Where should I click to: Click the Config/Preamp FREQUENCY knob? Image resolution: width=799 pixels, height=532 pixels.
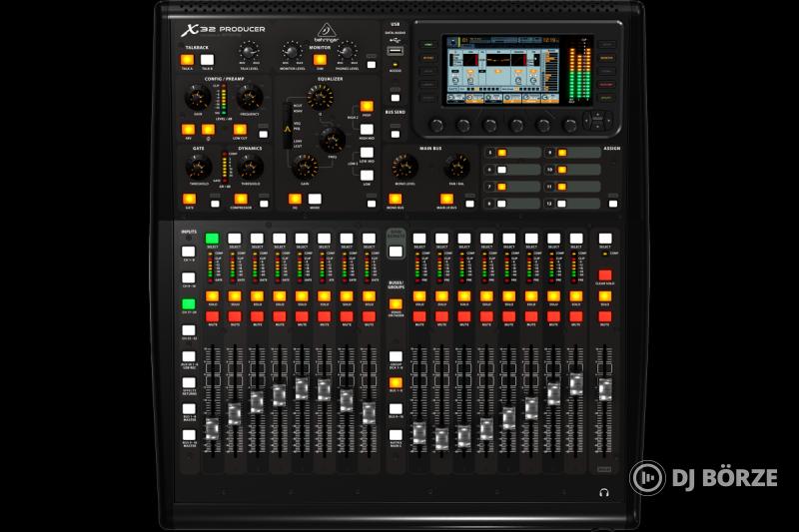(x=250, y=97)
